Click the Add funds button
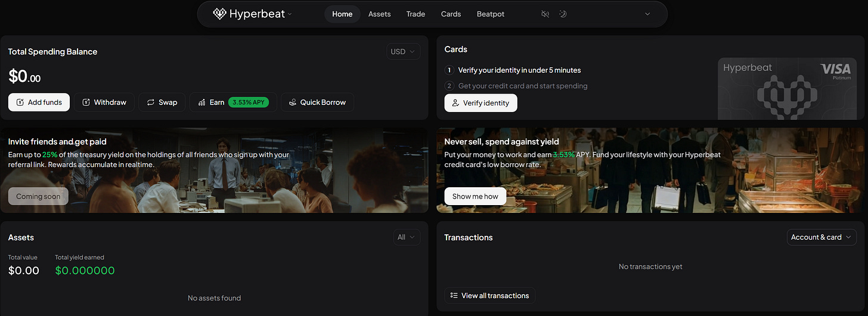Viewport: 868px width, 316px height. pos(39,102)
